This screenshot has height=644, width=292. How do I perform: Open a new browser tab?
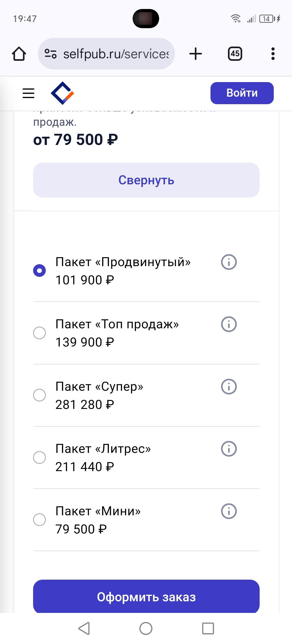pos(195,54)
